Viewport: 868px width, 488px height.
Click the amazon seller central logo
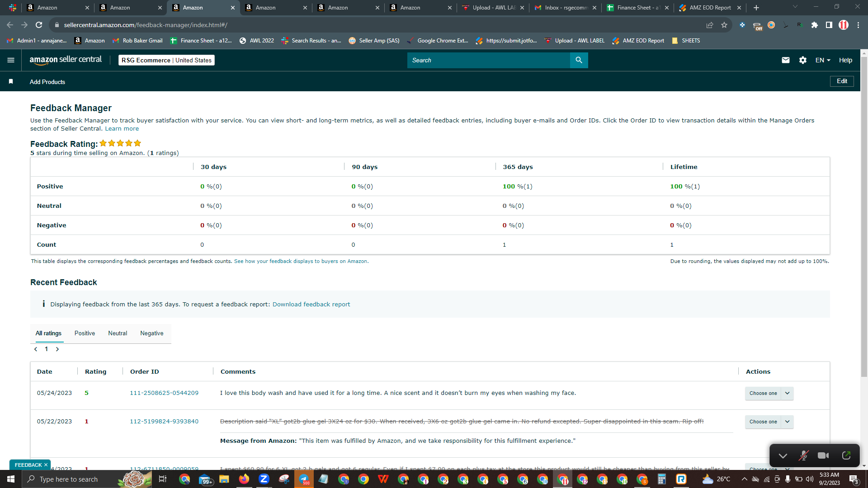(66, 60)
